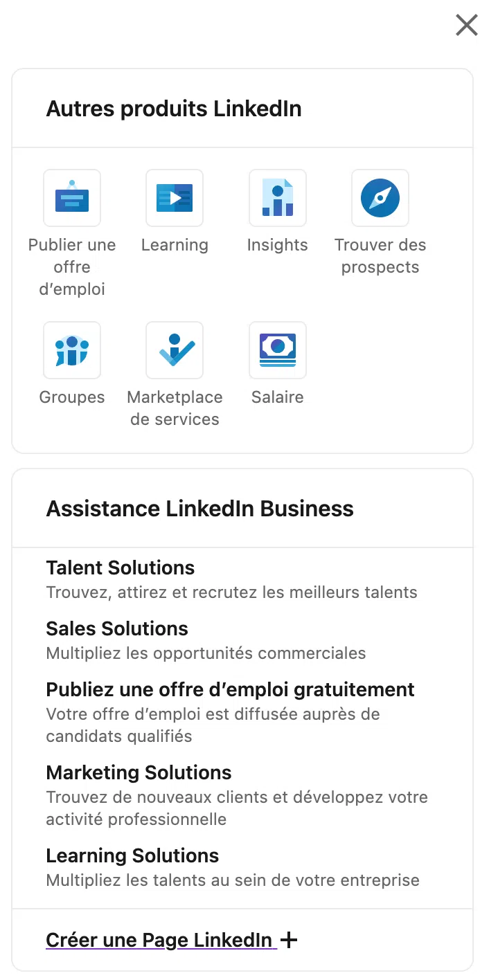Open the Salaire money icon

(278, 350)
